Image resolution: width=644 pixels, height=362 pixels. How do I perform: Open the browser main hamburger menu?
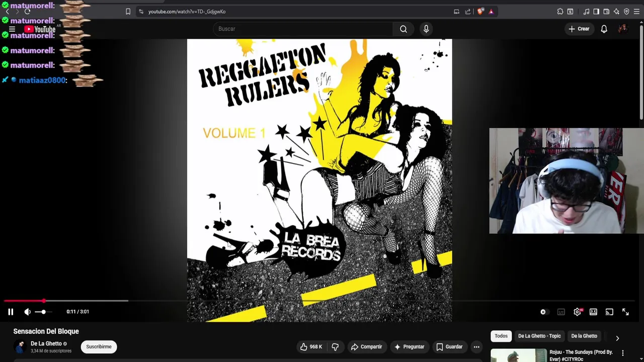[636, 12]
